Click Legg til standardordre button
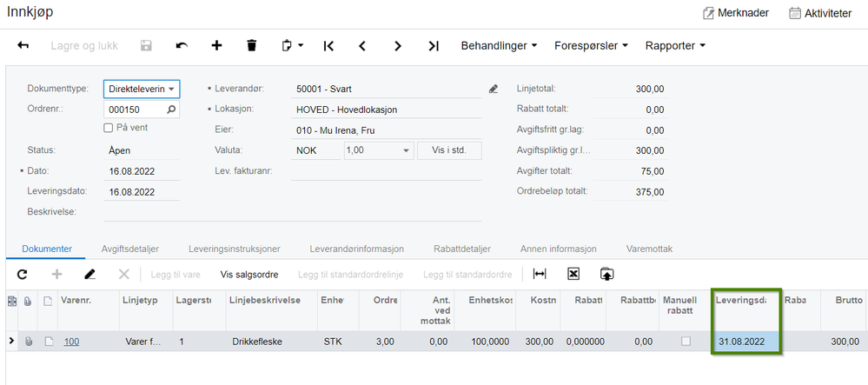The image size is (868, 385). click(467, 275)
